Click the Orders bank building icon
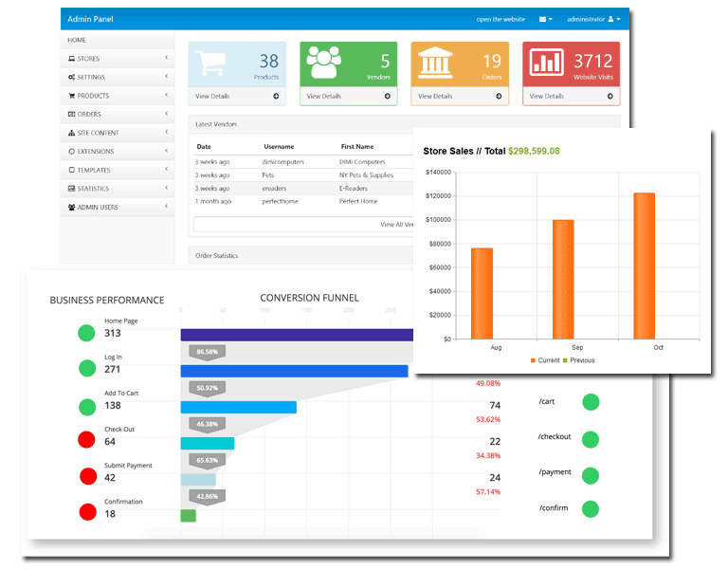The width and height of the screenshot is (728, 569). [x=434, y=63]
